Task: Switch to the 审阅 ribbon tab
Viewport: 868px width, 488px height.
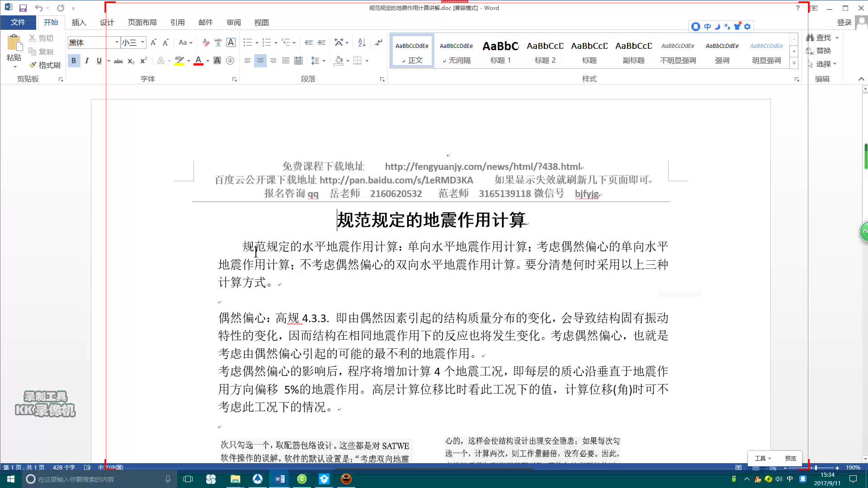Action: click(x=233, y=22)
